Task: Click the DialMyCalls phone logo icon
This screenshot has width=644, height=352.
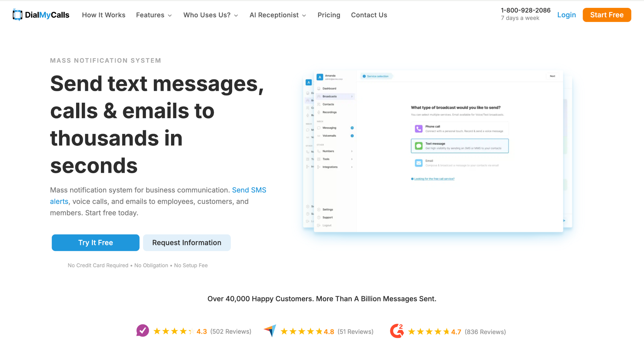Action: 17,15
